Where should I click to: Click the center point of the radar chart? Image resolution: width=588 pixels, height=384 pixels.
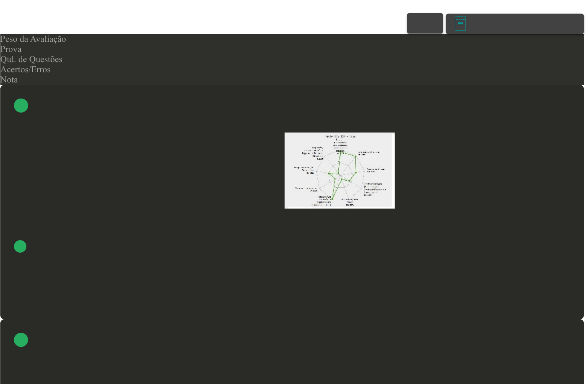[x=340, y=175]
